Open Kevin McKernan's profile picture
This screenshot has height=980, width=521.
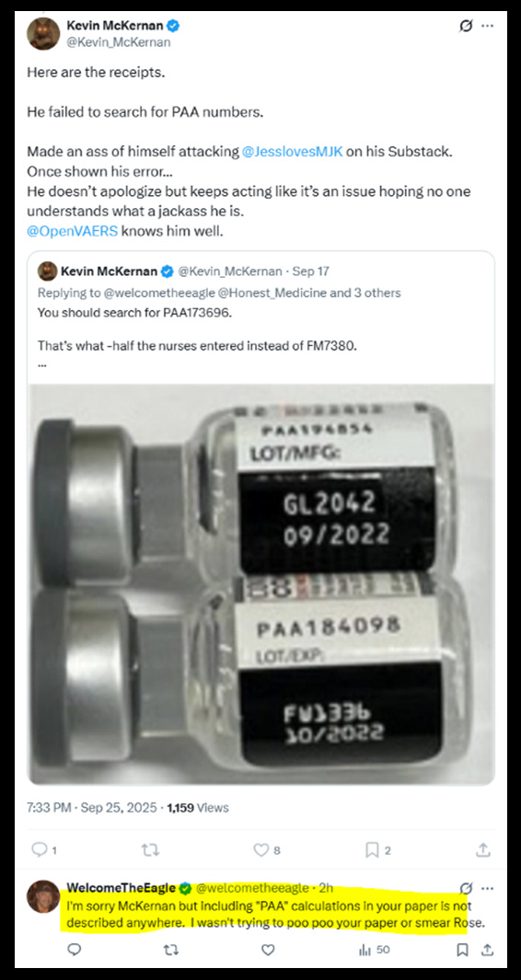[x=44, y=34]
